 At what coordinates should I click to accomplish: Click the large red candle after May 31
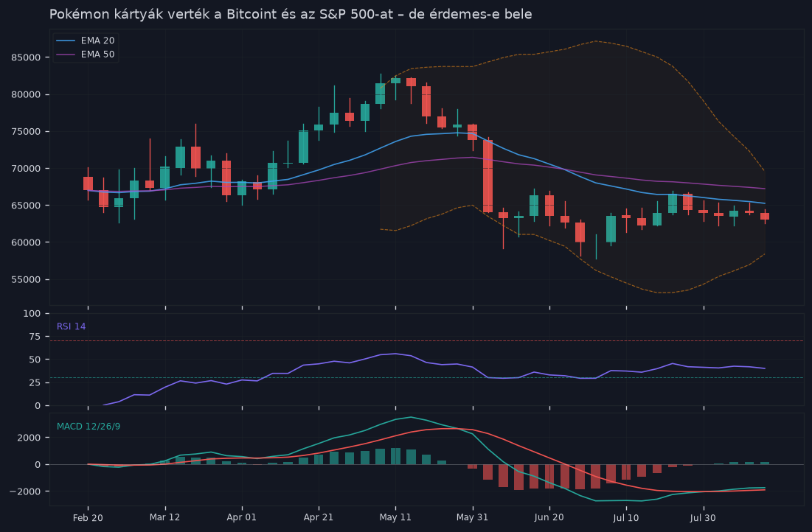click(x=487, y=176)
